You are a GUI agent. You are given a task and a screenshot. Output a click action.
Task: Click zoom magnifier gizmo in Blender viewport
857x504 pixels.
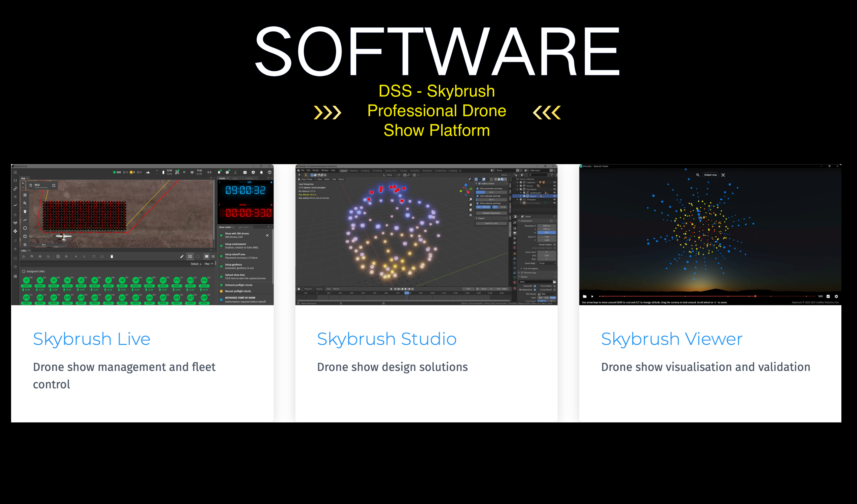click(471, 200)
